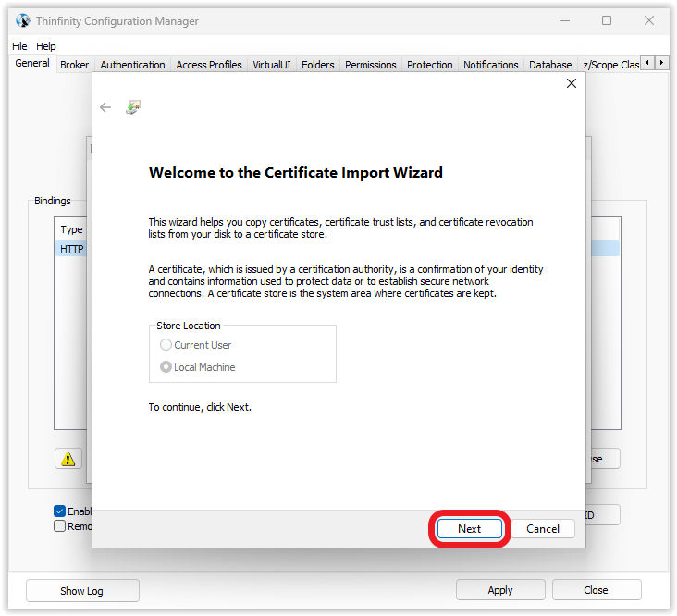Open the Authentication tab

tap(132, 65)
